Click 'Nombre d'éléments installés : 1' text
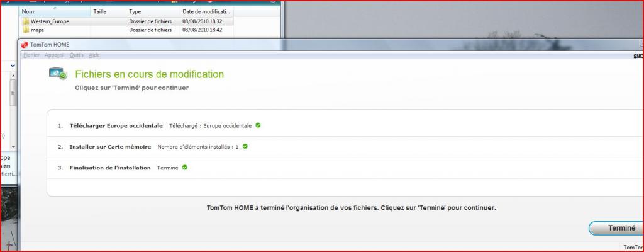This screenshot has height=252, width=644. (x=198, y=147)
